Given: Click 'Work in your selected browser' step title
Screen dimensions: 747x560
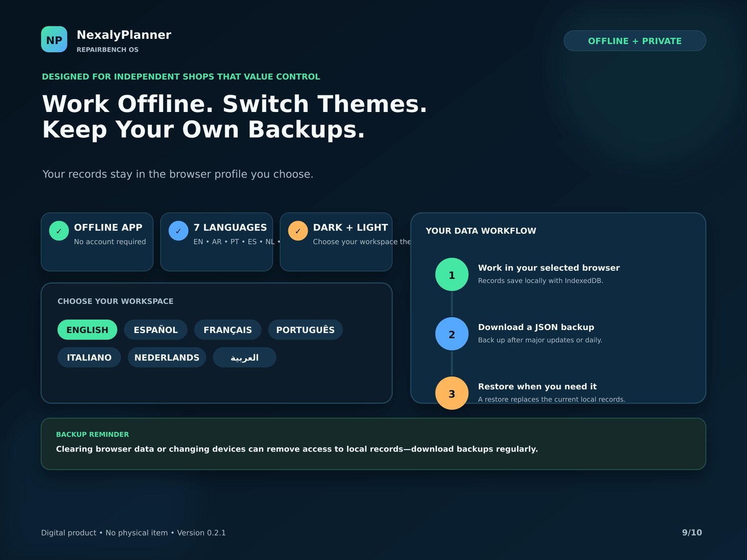Looking at the screenshot, I should [x=549, y=268].
